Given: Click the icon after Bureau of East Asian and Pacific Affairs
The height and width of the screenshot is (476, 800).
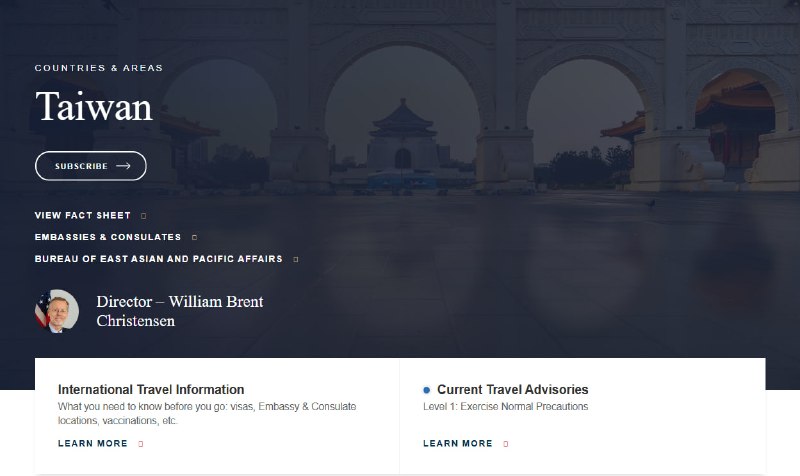Looking at the screenshot, I should [296, 260].
